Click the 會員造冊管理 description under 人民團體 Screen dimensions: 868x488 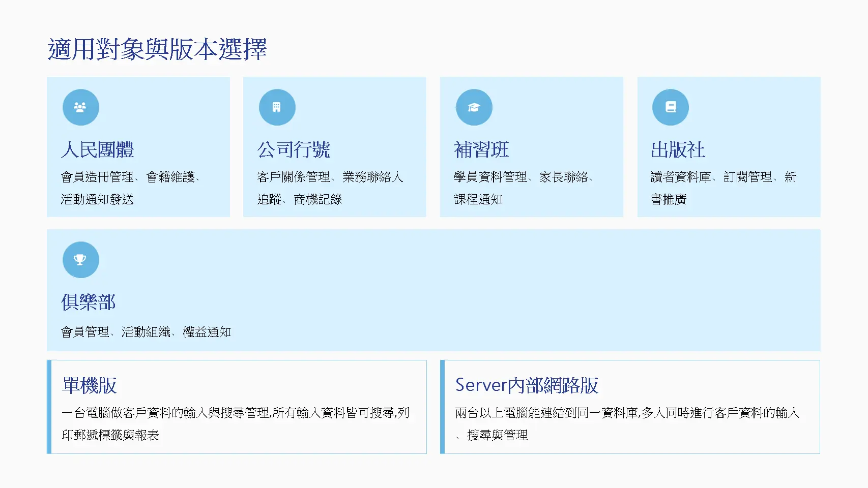pos(130,188)
